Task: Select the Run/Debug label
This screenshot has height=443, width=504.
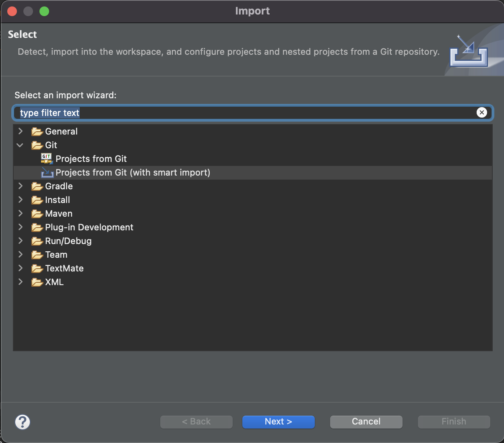Action: point(68,241)
